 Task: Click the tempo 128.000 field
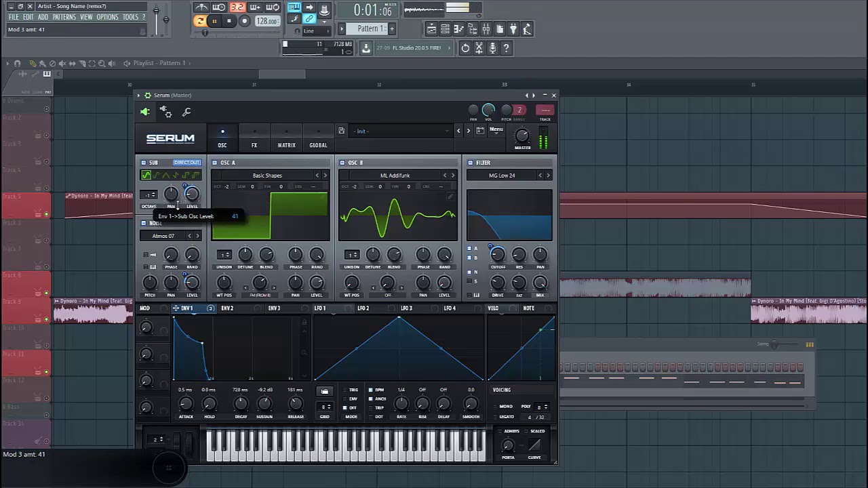point(267,21)
